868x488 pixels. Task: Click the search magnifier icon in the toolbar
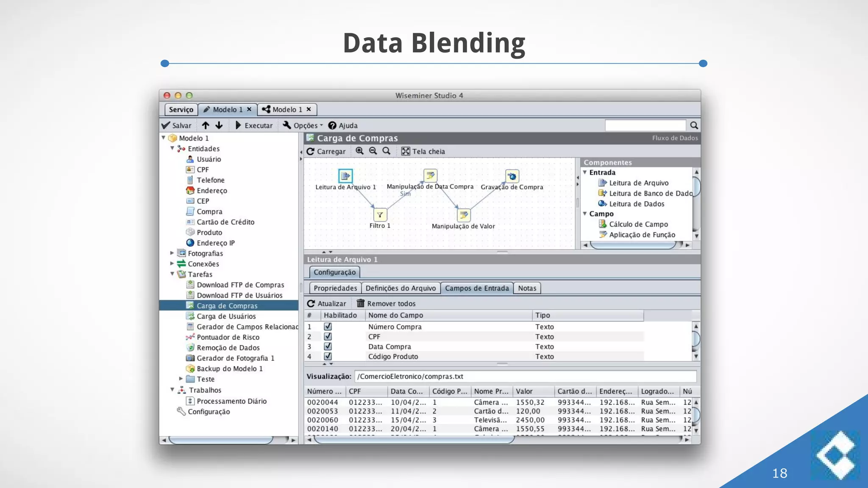pos(694,125)
